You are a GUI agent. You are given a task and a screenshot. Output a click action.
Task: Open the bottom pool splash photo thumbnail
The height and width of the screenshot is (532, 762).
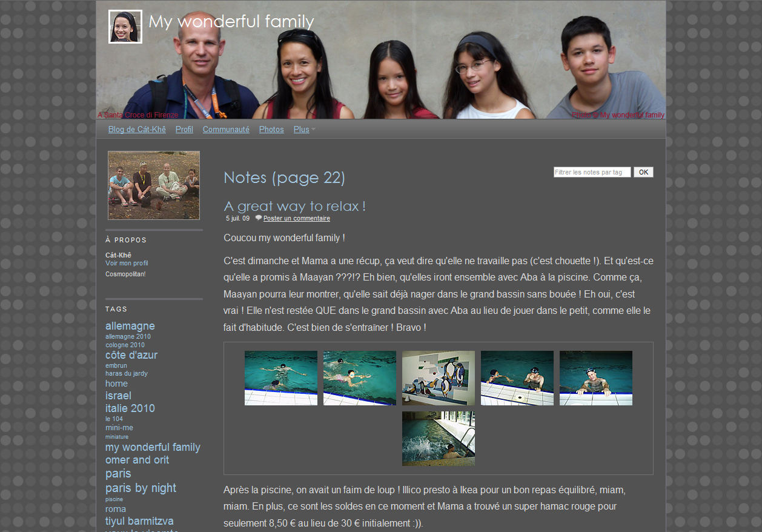pos(439,439)
